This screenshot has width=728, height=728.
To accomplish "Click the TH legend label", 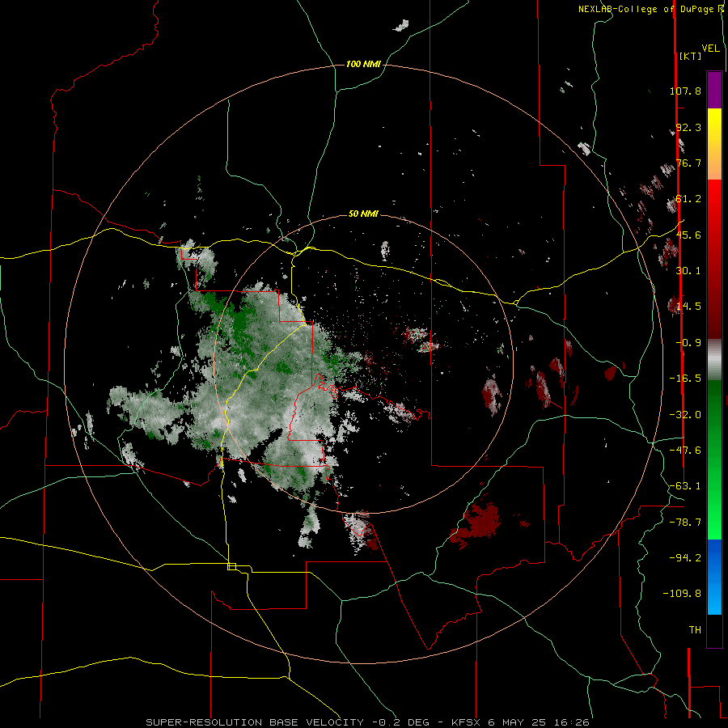I will (x=695, y=630).
